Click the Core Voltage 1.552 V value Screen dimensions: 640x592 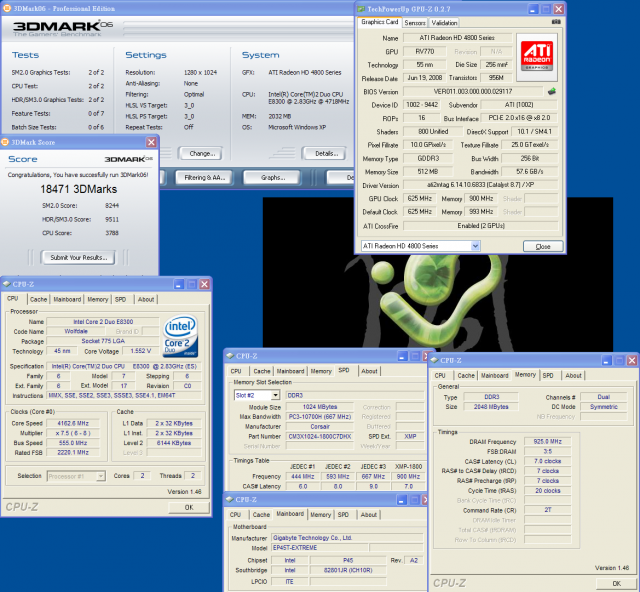140,351
